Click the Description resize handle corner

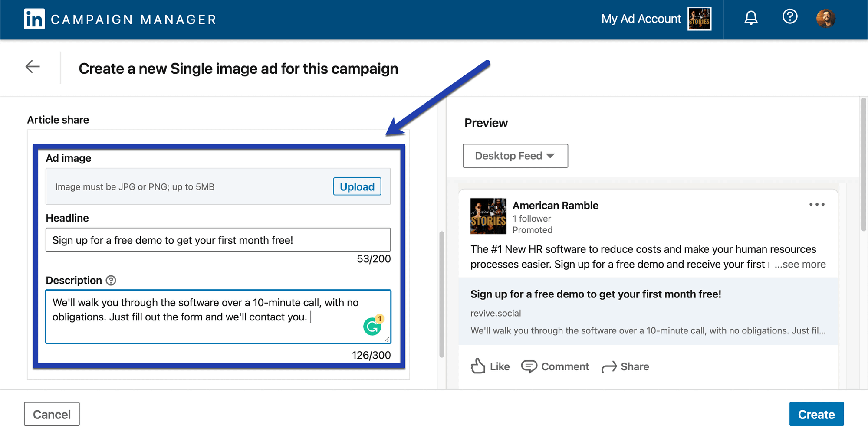tap(387, 339)
